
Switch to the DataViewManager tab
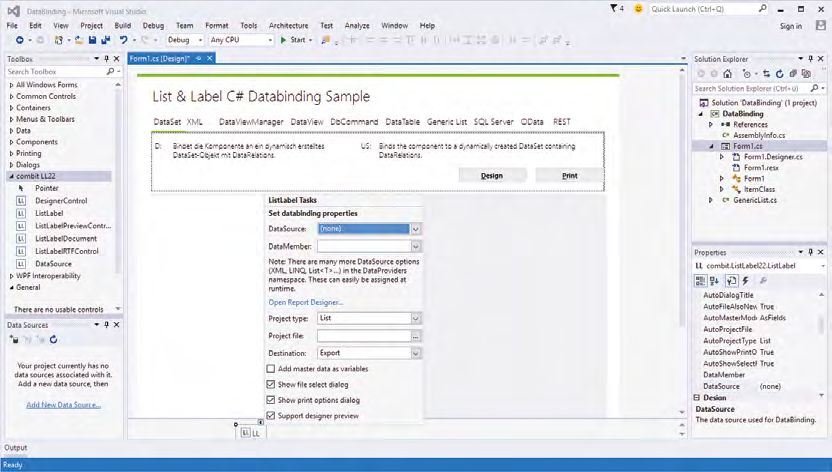[251, 122]
